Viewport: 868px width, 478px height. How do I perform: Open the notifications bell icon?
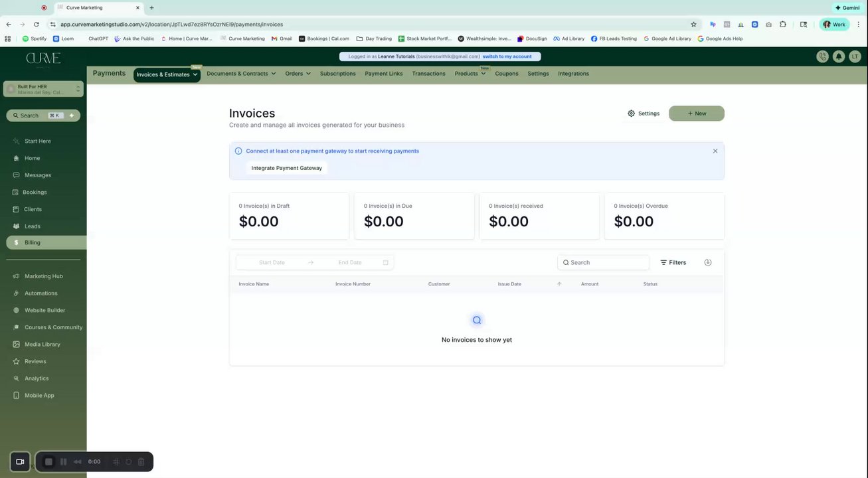click(839, 56)
